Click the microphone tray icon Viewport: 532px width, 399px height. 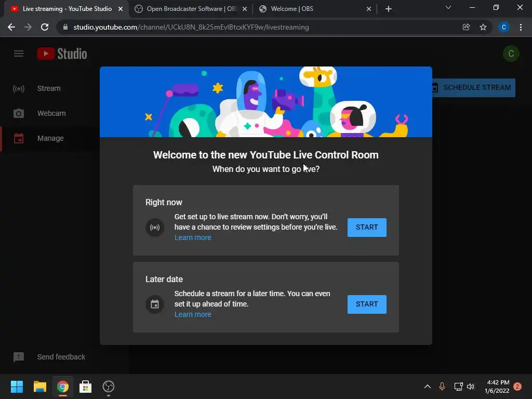coord(442,387)
